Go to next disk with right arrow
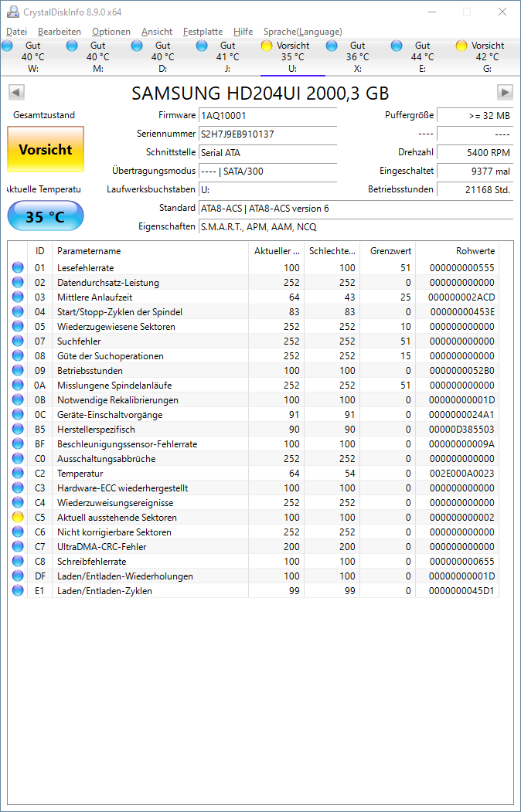 (x=505, y=92)
